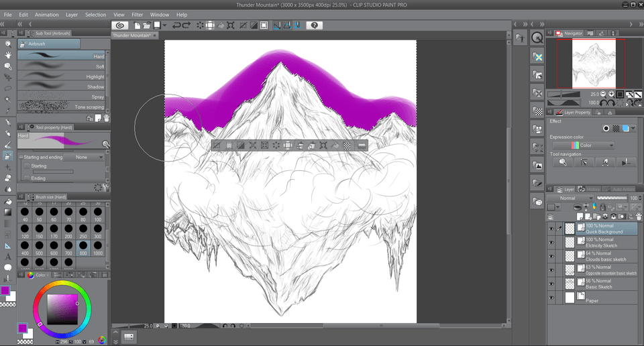Image resolution: width=644 pixels, height=346 pixels.
Task: Select the Soft airbrush preset
Action: 60,66
